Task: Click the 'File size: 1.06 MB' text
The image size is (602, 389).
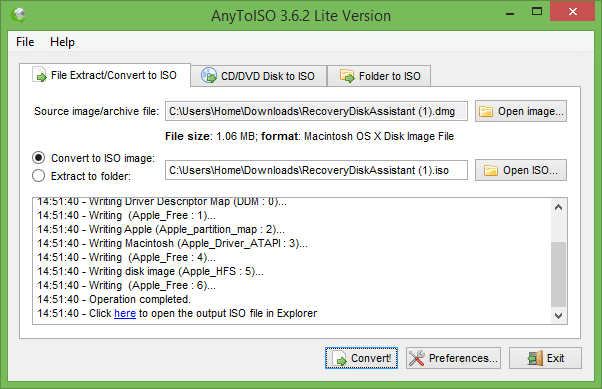Action: point(210,136)
